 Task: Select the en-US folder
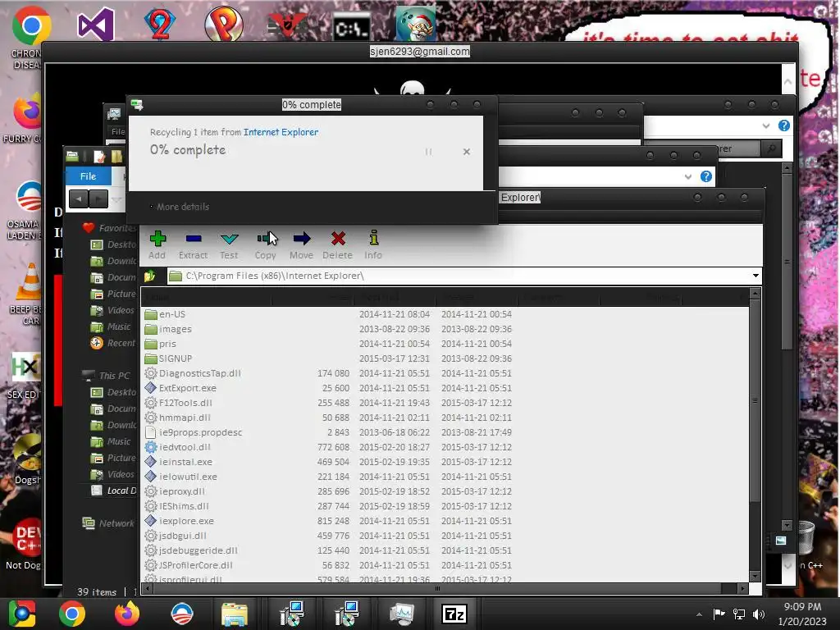(172, 314)
